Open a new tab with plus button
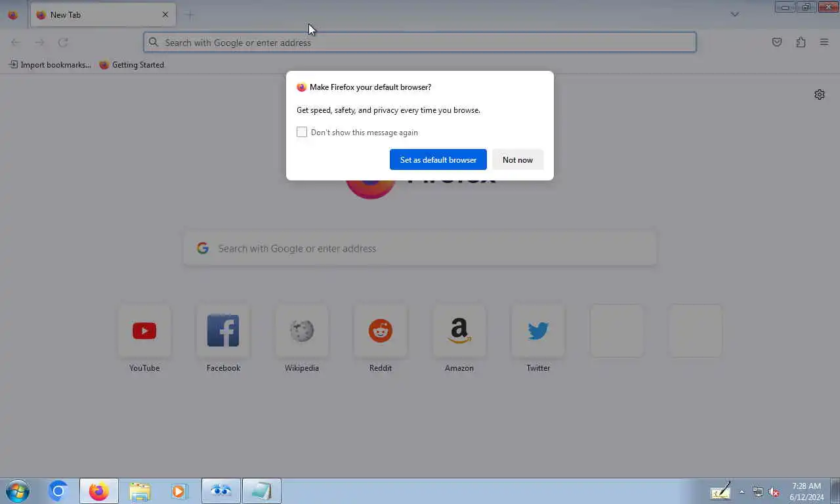Image resolution: width=840 pixels, height=504 pixels. [x=190, y=14]
